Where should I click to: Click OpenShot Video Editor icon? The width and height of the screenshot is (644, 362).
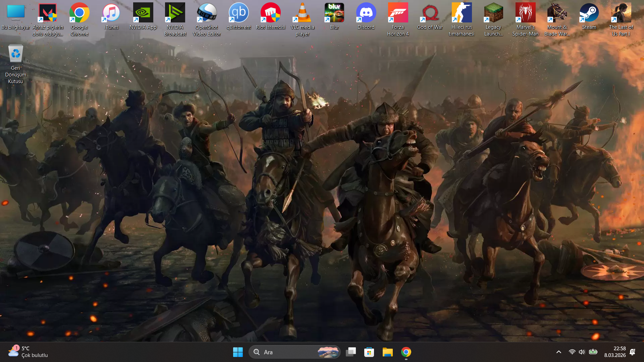pos(207,19)
